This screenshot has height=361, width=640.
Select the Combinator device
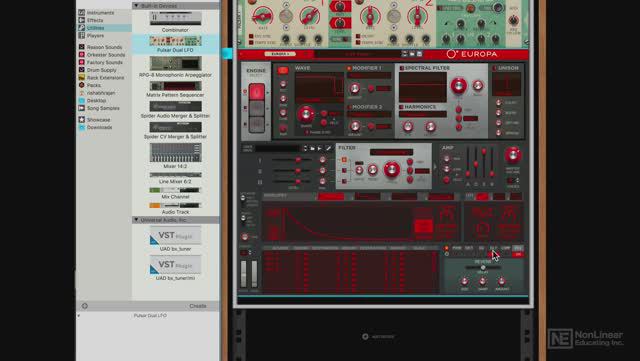(175, 22)
